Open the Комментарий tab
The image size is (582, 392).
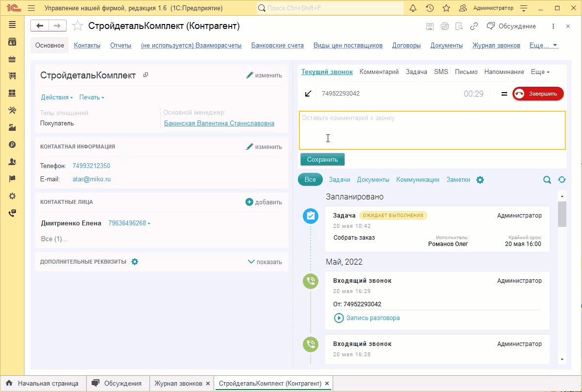379,72
